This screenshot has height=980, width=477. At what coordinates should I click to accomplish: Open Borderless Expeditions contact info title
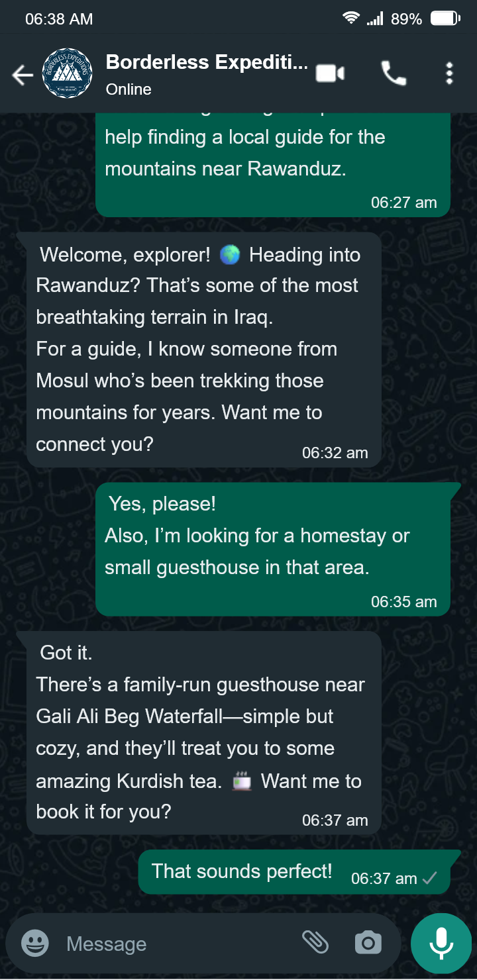pyautogui.click(x=207, y=62)
